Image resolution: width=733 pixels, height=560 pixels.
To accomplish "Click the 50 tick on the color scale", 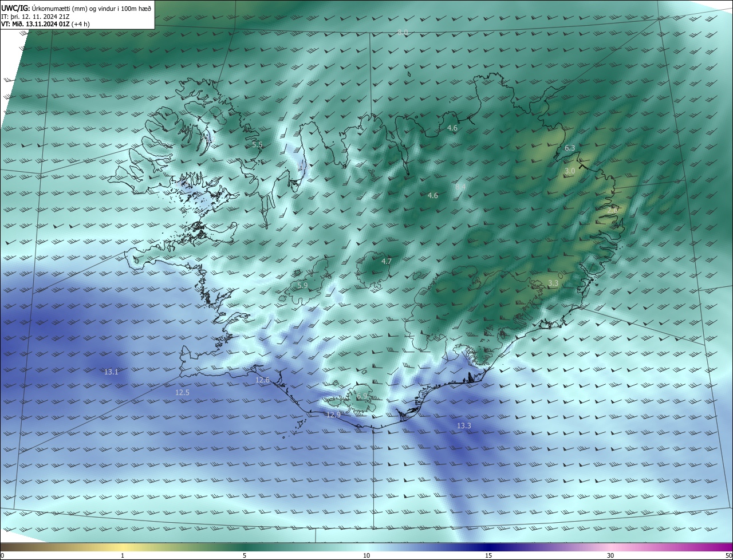I will [x=728, y=555].
